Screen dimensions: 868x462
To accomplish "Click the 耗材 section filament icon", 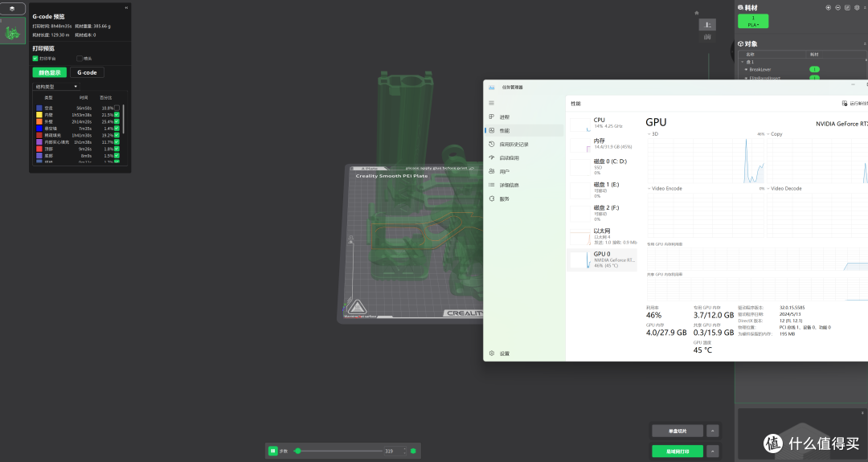I will click(x=741, y=8).
